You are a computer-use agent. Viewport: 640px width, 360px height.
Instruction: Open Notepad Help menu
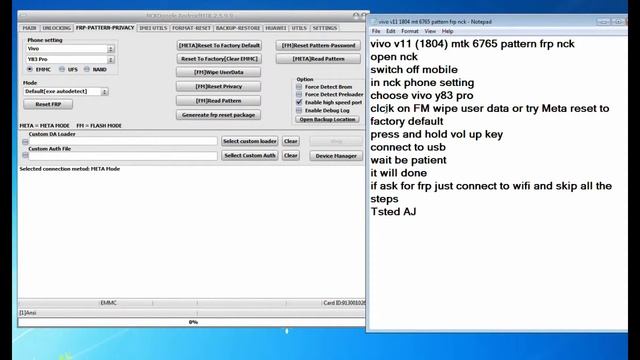point(447,31)
